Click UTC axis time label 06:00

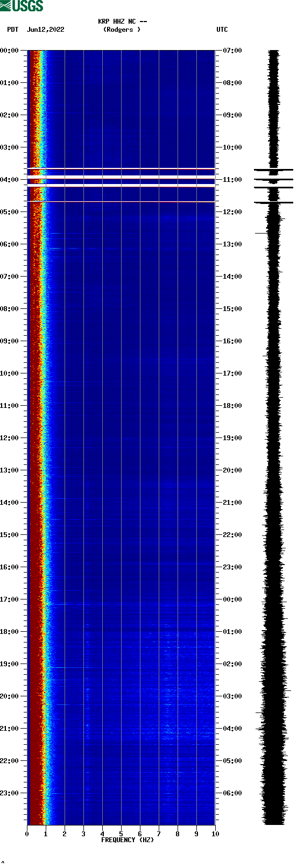(232, 793)
